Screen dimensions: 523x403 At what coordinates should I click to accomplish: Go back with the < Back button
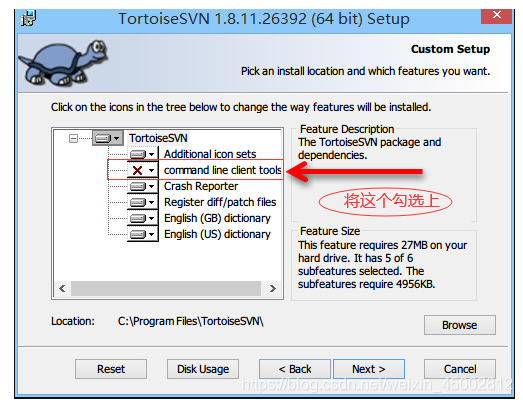[x=295, y=369]
